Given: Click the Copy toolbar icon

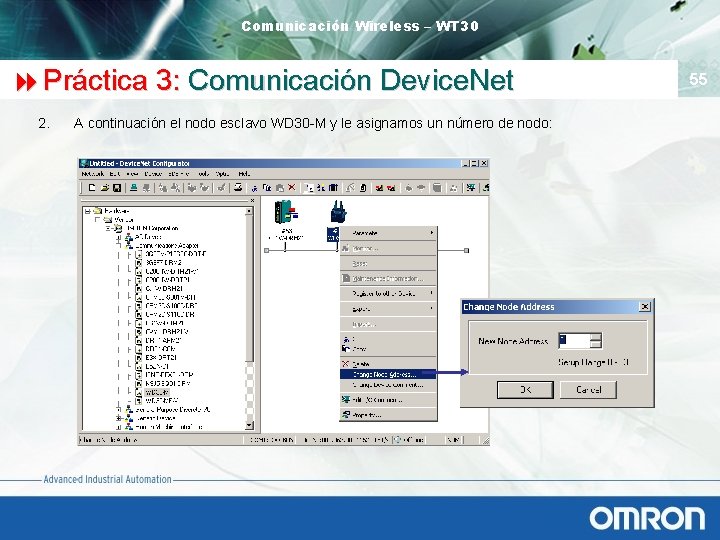Looking at the screenshot, I should pyautogui.click(x=267, y=187).
